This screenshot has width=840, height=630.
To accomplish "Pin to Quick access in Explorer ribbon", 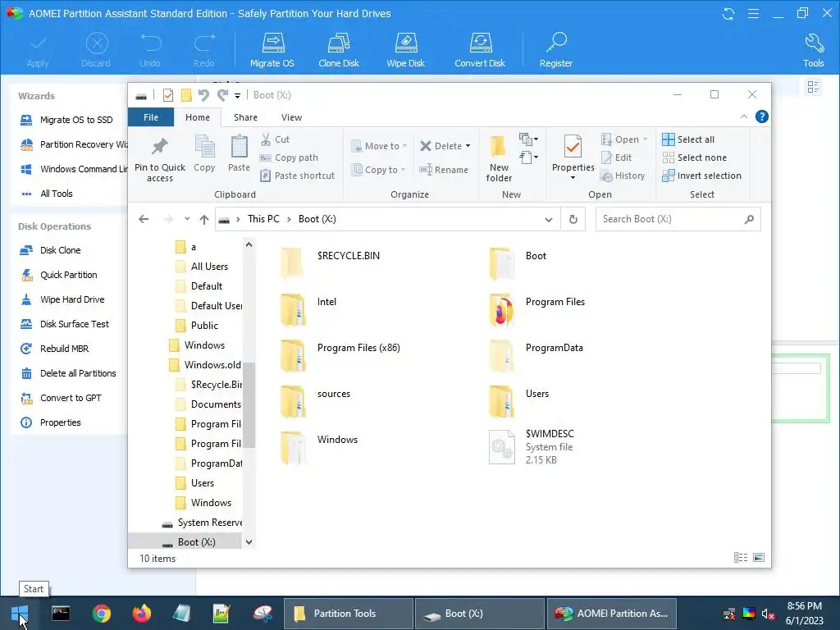I will tap(160, 160).
